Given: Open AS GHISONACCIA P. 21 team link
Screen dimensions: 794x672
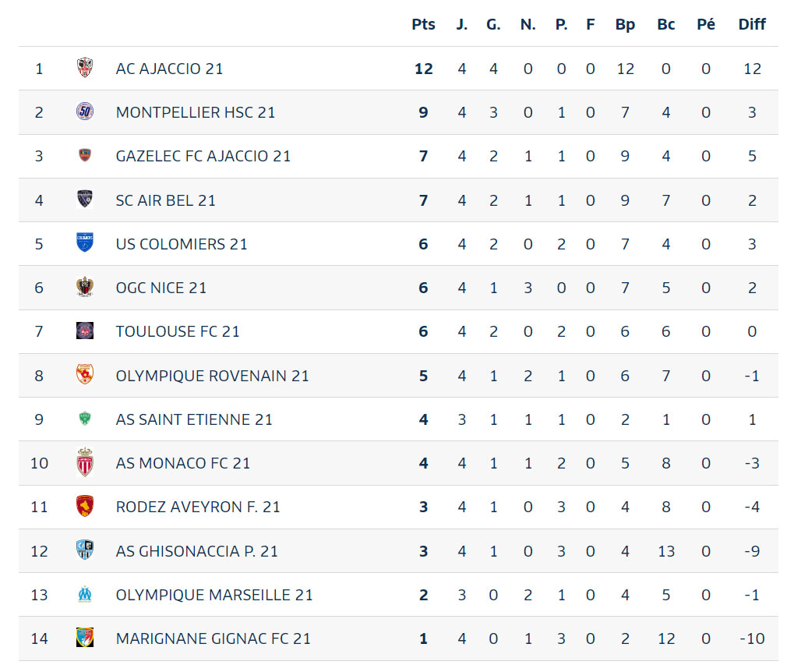Looking at the screenshot, I should click(197, 551).
